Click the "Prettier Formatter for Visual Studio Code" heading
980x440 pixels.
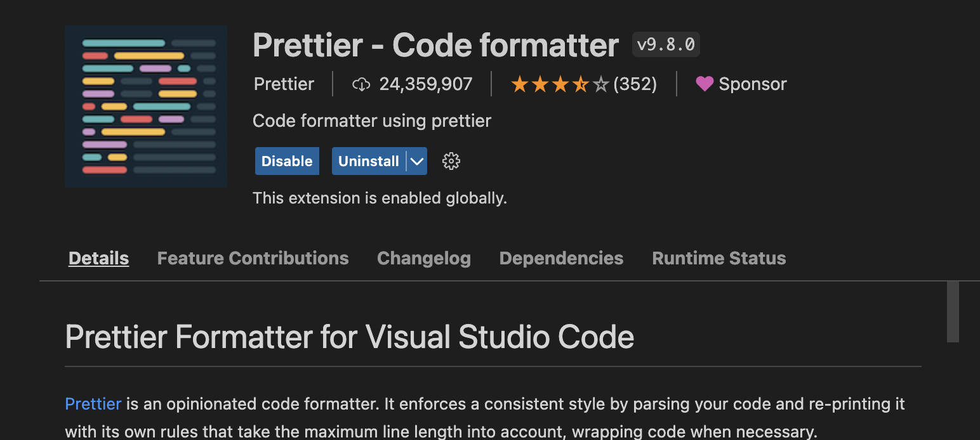pyautogui.click(x=349, y=337)
